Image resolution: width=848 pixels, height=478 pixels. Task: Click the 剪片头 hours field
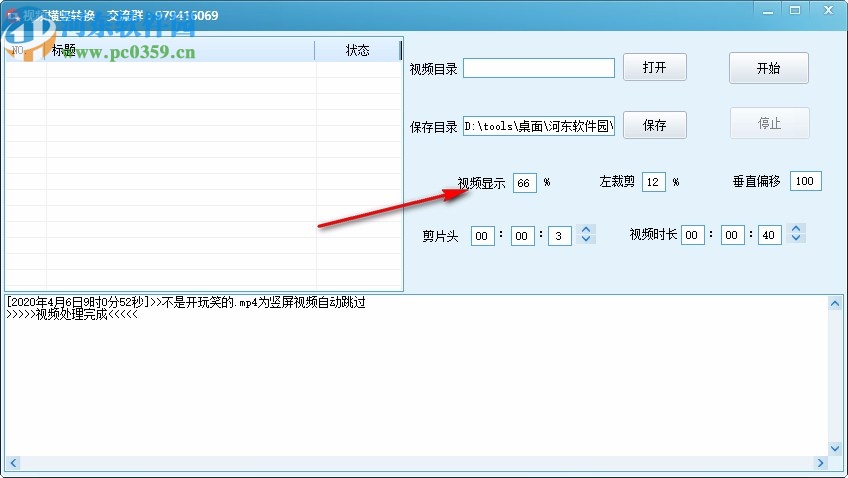(x=482, y=236)
